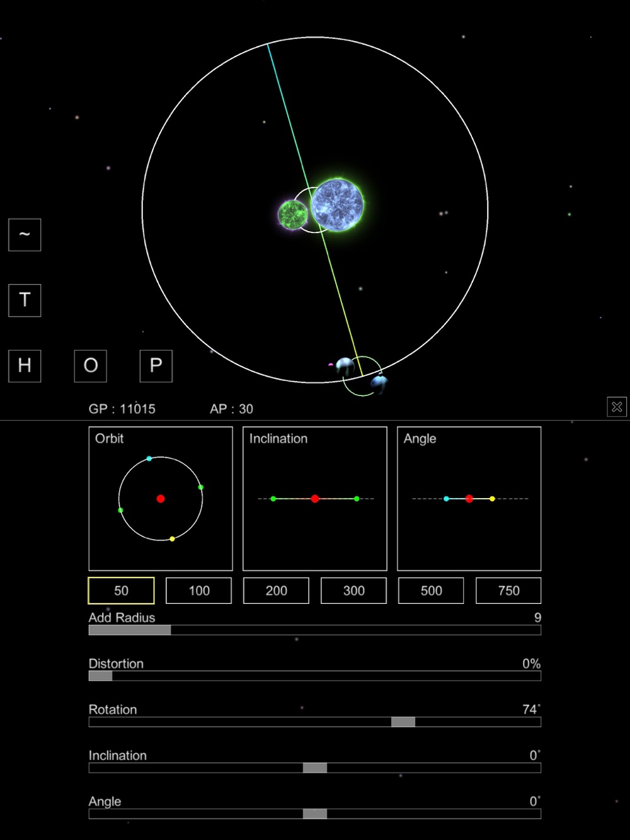Click the Rotation value 74°
The image size is (630, 840).
click(532, 710)
